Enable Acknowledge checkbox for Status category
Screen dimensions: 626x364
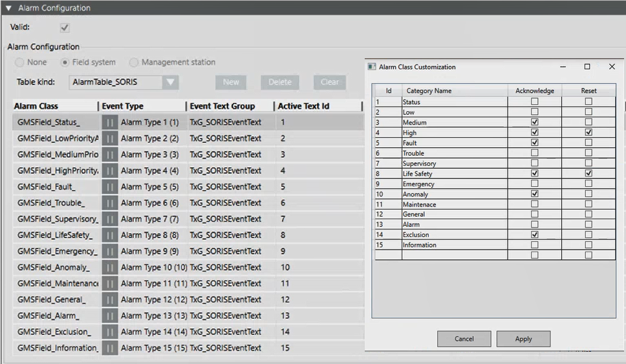(534, 102)
